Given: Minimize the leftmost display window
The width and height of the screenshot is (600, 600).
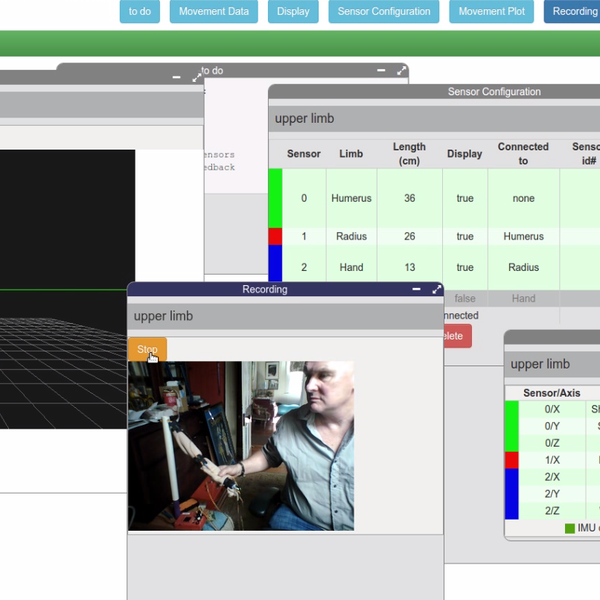Looking at the screenshot, I should 176,77.
